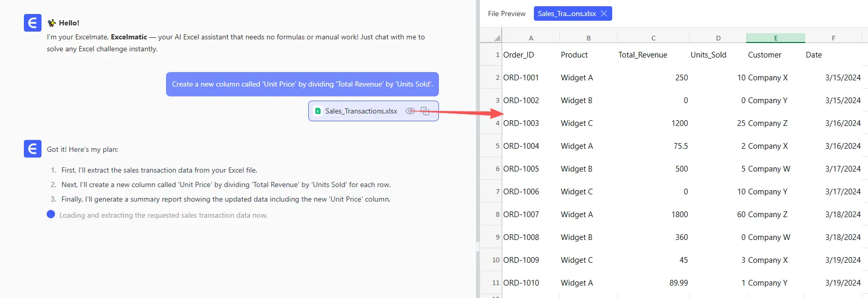Click the Excelmatic logo avatar next to Hello!
The width and height of the screenshot is (868, 298).
click(x=33, y=23)
